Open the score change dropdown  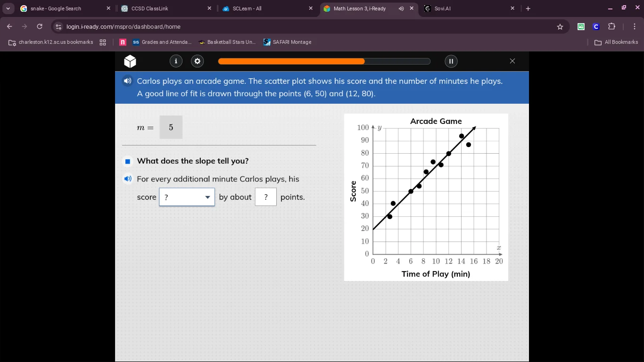click(187, 197)
